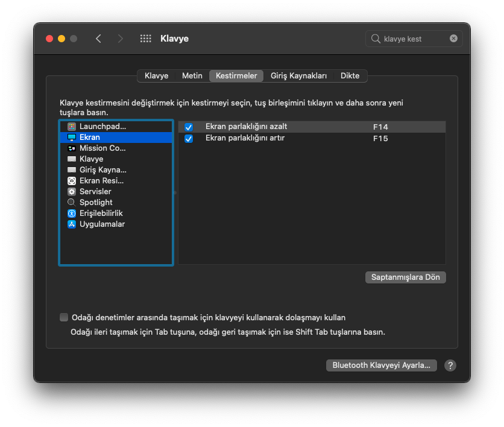Switch to the Metin tab
504x427 pixels.
[192, 75]
